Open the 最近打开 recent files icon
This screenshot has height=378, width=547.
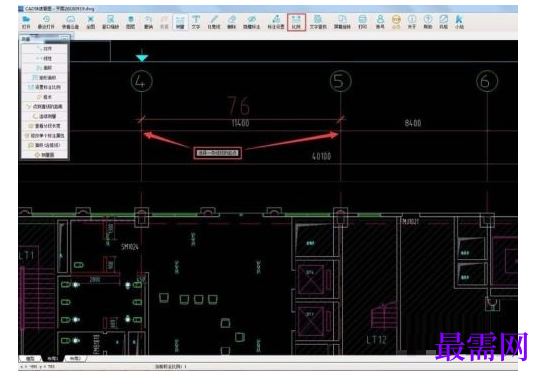click(46, 22)
